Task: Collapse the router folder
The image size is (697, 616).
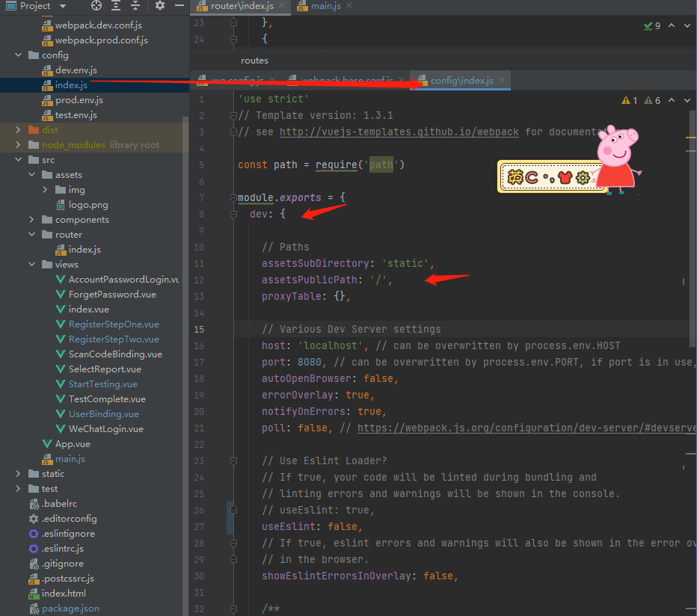Action: [31, 234]
